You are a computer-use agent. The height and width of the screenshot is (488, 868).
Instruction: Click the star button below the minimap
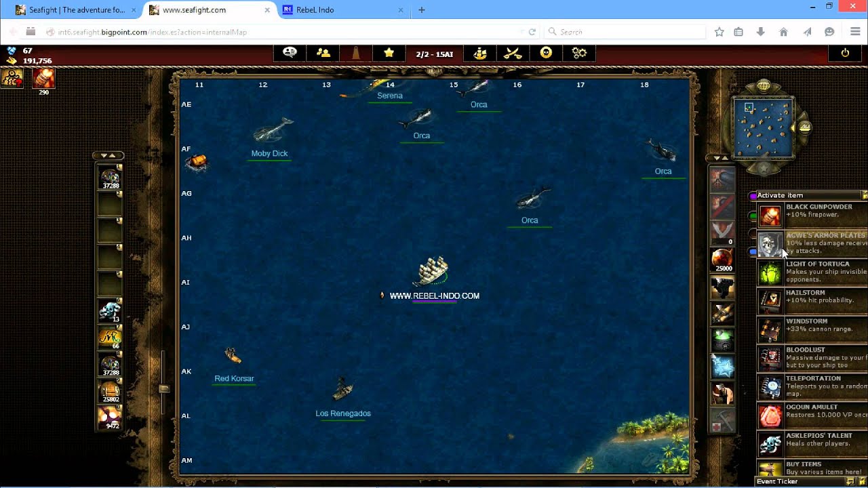[x=764, y=167]
